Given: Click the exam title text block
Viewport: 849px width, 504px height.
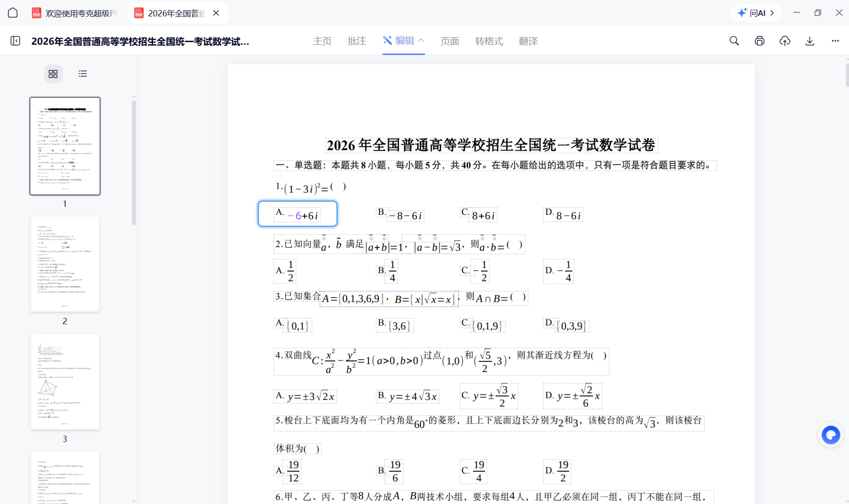Looking at the screenshot, I should pos(491,145).
